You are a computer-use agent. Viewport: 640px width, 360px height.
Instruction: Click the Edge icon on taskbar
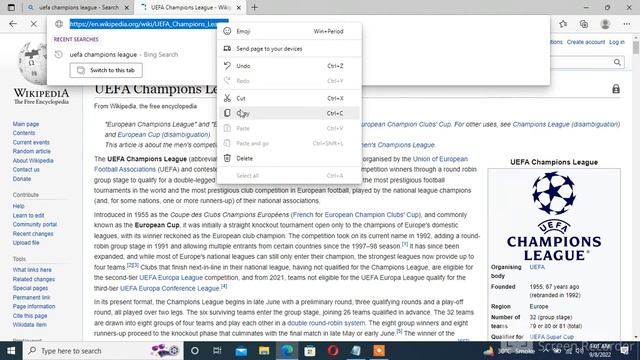pos(287,351)
